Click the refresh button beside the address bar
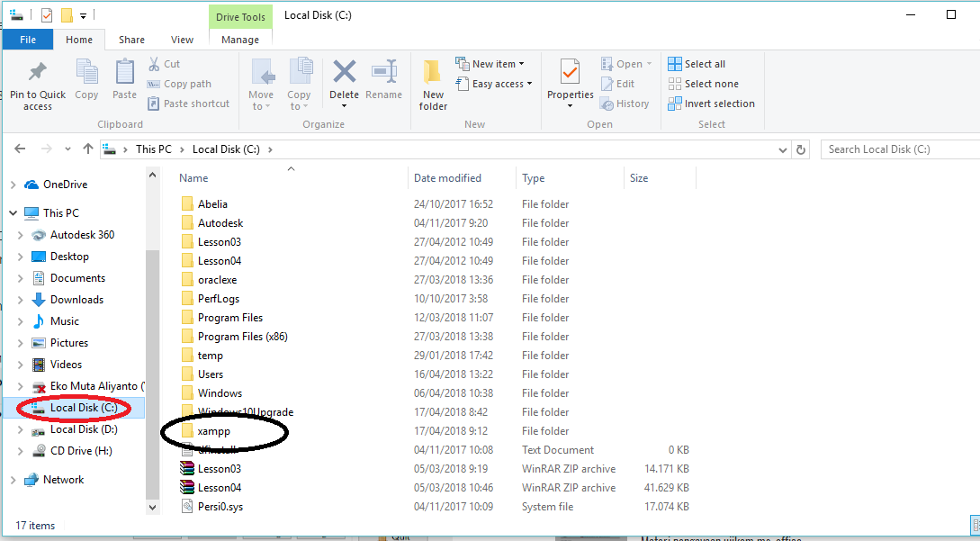Viewport: 980px width, 541px height. point(801,149)
